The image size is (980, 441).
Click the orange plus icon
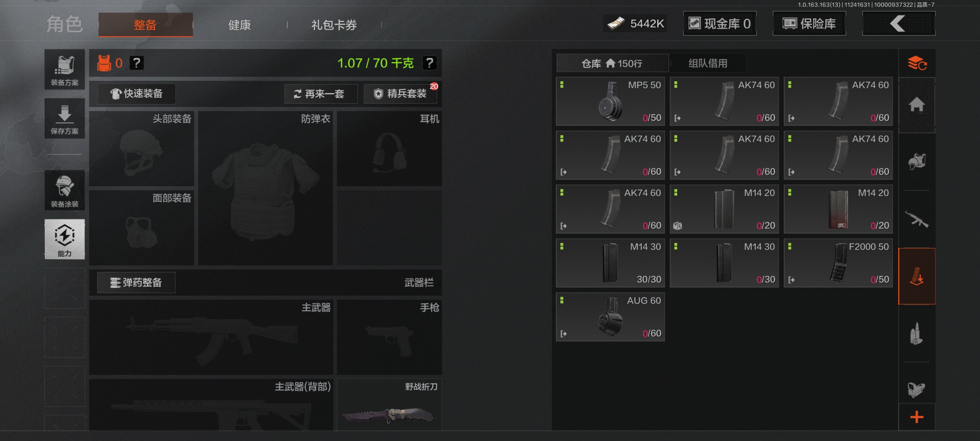click(917, 417)
